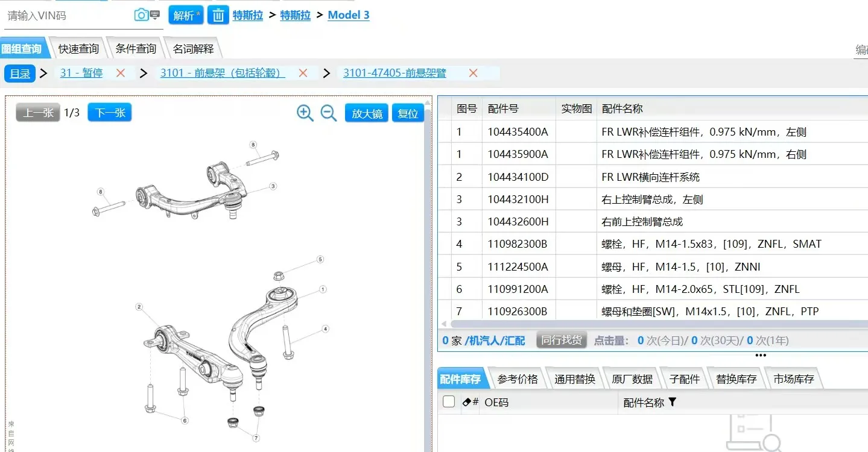
Task: Click the part name FR LWR横向连杆系统
Action: 651,177
